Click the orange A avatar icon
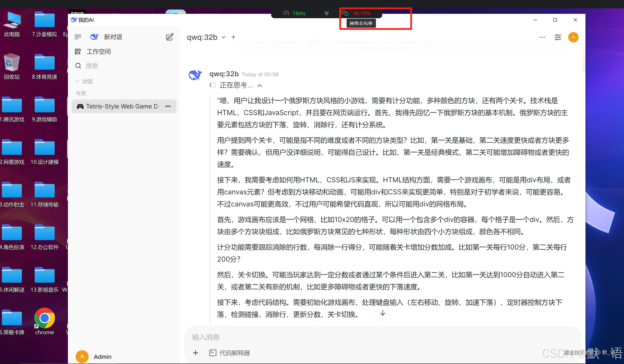This screenshot has width=624, height=364. pyautogui.click(x=573, y=37)
